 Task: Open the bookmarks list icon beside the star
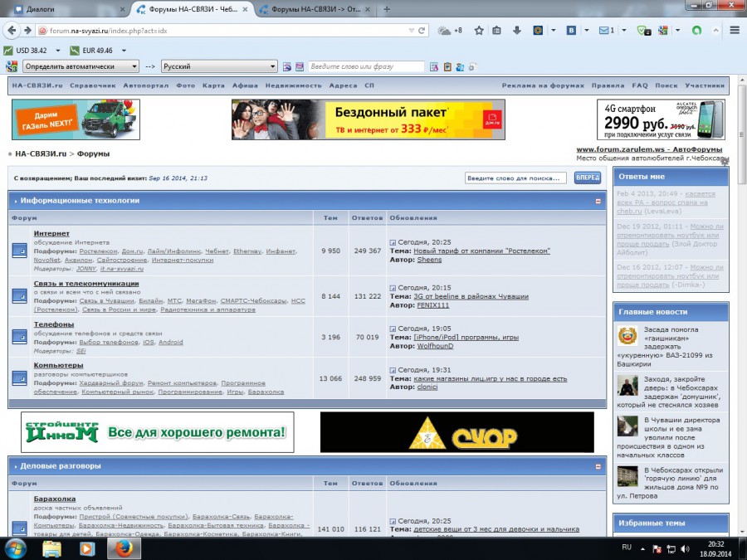(x=496, y=31)
